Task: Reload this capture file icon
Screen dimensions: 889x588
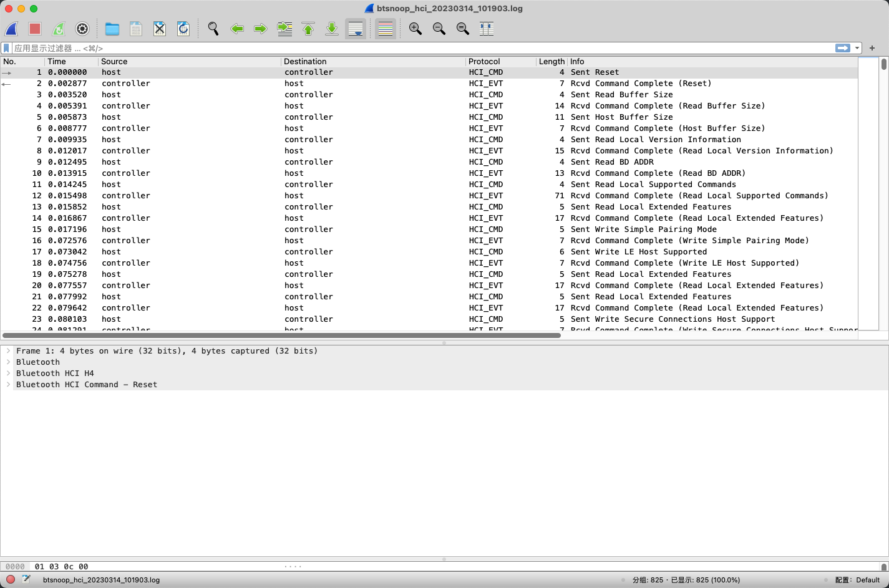Action: (183, 29)
